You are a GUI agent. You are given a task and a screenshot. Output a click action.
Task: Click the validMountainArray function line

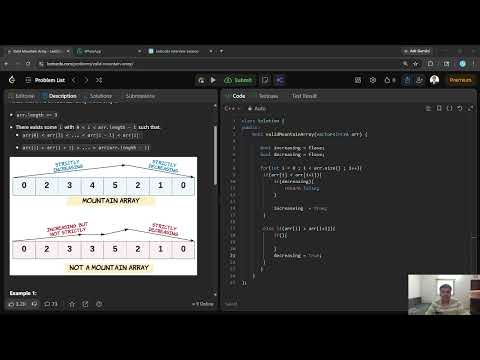(310, 134)
